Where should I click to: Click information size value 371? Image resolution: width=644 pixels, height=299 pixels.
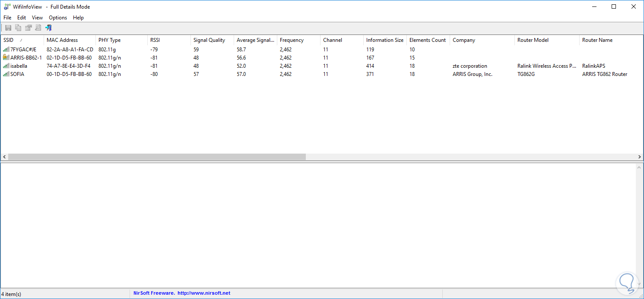[x=370, y=74]
